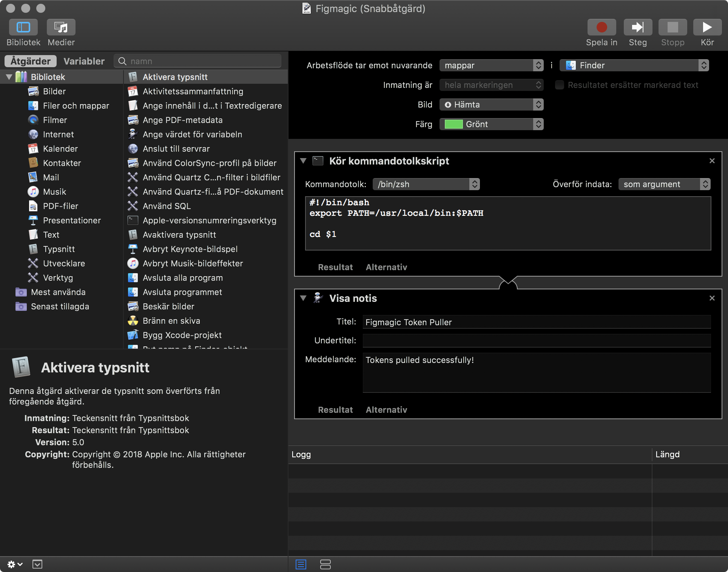Open the Medier media browser
The width and height of the screenshot is (728, 572).
click(x=61, y=27)
